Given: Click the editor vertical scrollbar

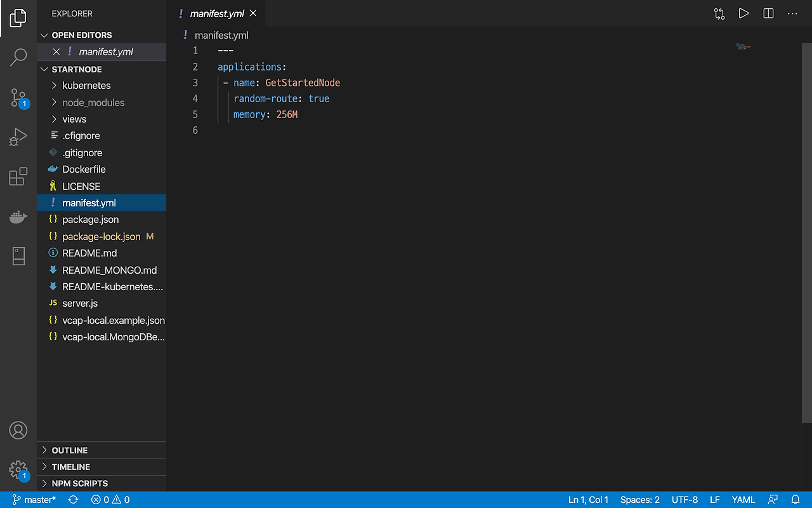Looking at the screenshot, I should [807, 232].
